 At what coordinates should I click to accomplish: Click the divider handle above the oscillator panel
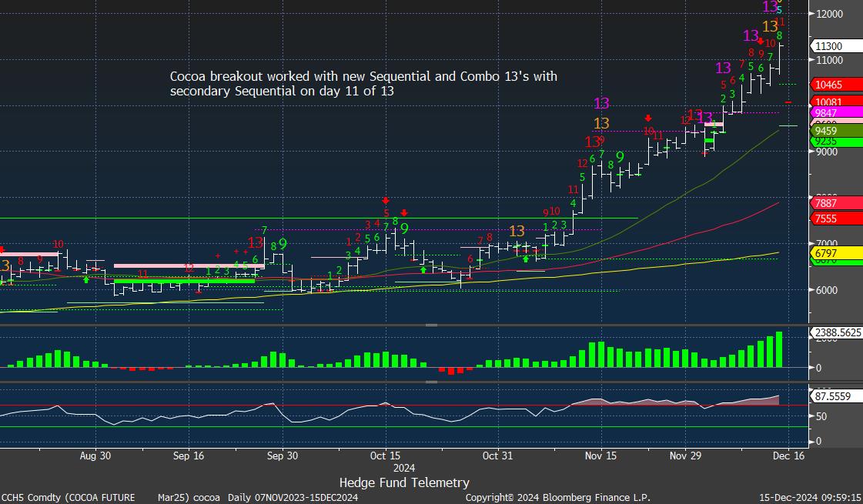pyautogui.click(x=431, y=382)
